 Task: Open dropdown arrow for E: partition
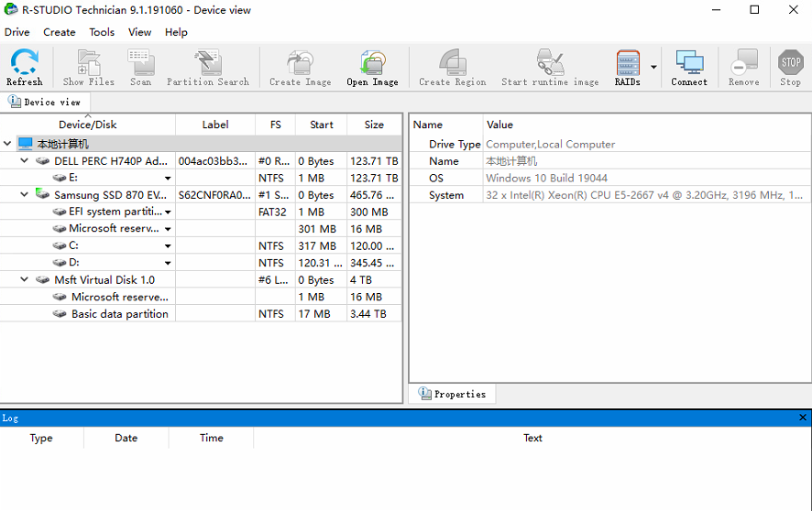point(168,178)
